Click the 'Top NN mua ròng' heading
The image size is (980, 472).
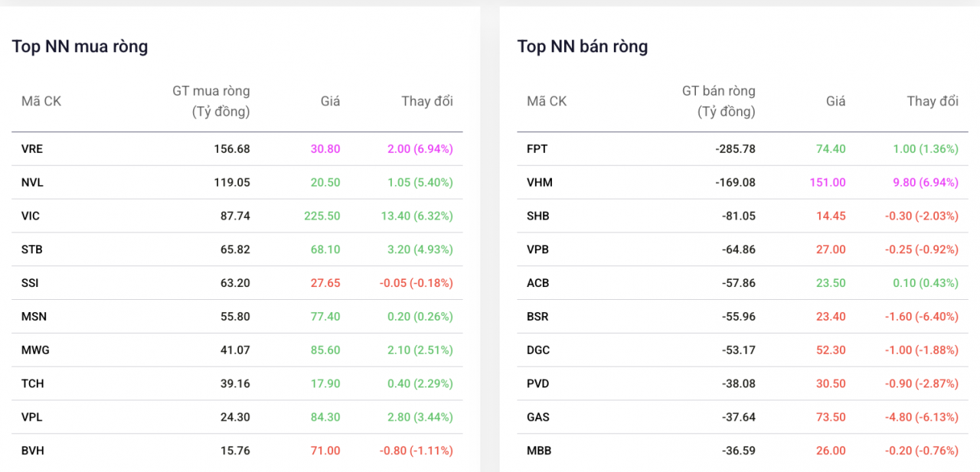[80, 47]
